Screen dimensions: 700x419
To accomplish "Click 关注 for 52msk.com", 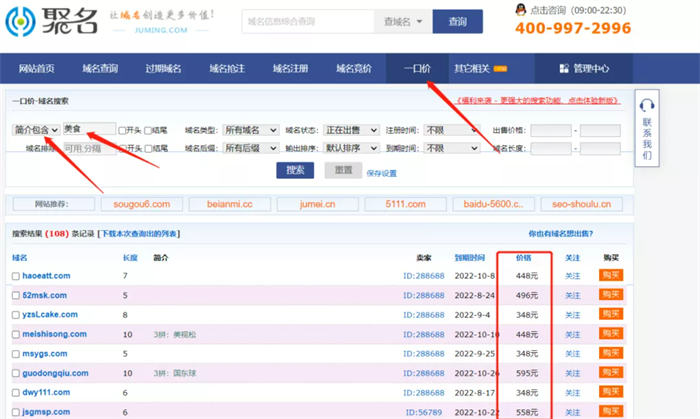I will click(573, 295).
